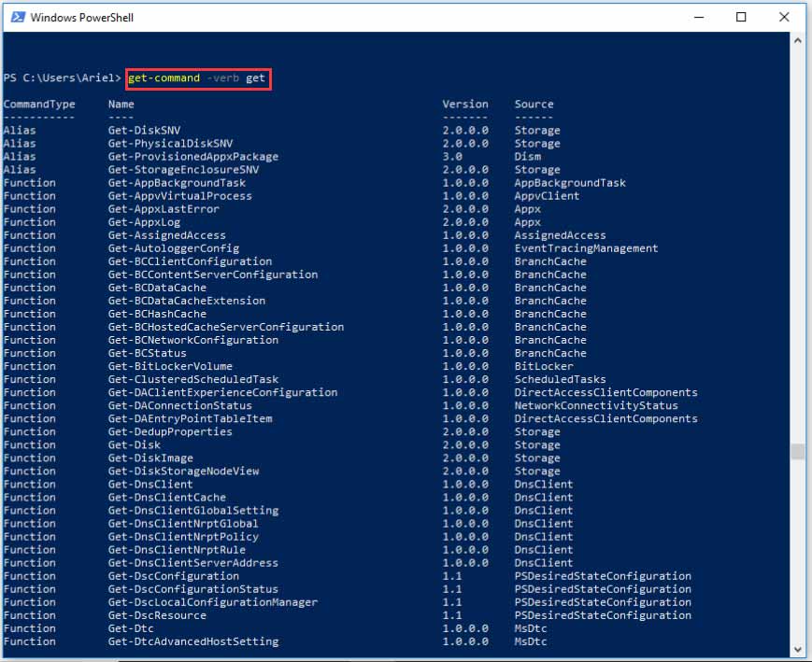Screen dimensions: 812x662
Task: Maximize the Windows PowerShell window
Action: click(741, 17)
